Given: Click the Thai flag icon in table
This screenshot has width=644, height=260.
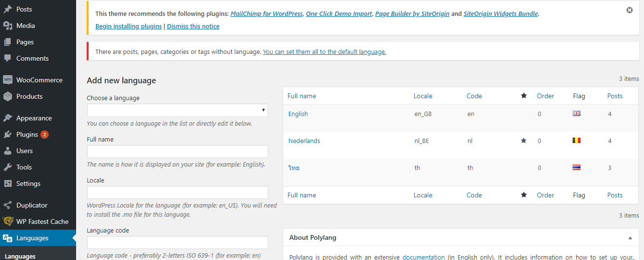Looking at the screenshot, I should click(x=577, y=168).
